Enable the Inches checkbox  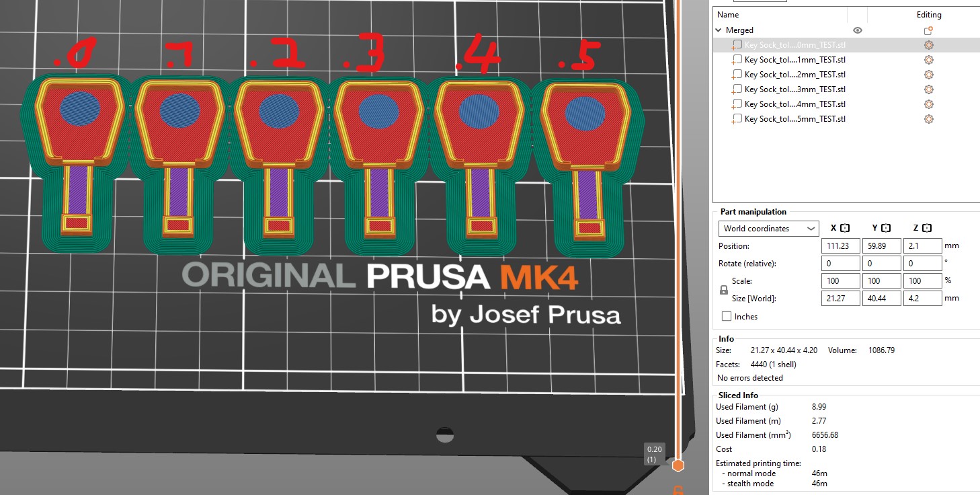(727, 316)
